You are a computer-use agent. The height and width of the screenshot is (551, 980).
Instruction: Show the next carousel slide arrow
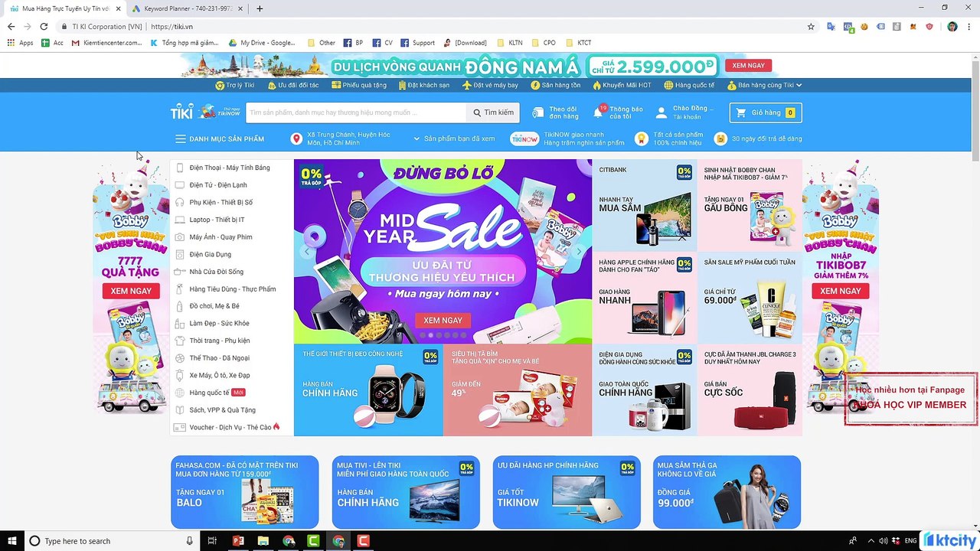(579, 251)
